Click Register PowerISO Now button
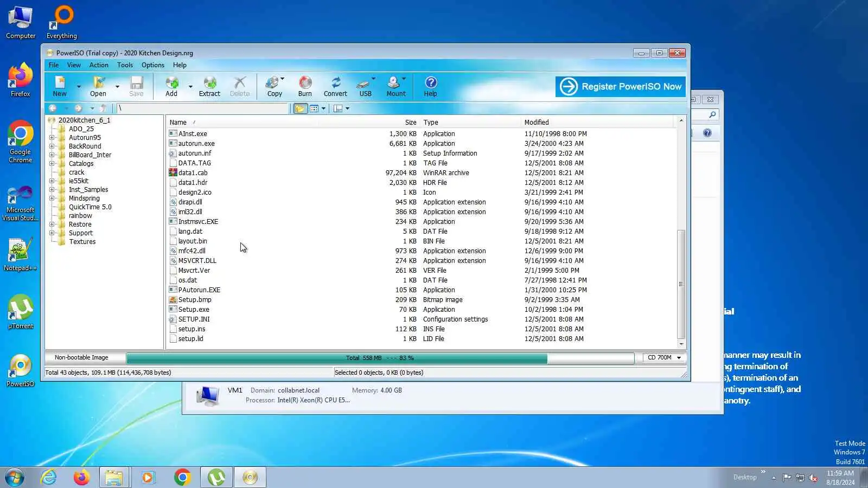The width and height of the screenshot is (868, 488). 621,86
